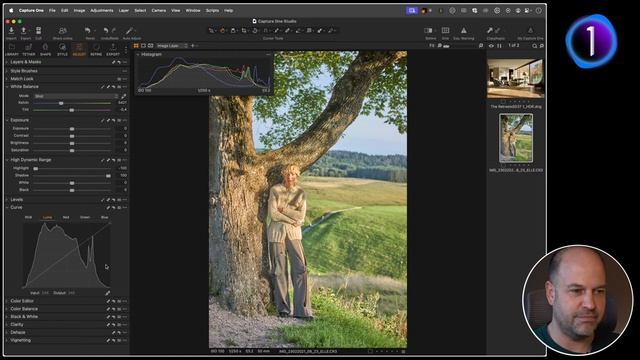Image resolution: width=640 pixels, height=360 pixels.
Task: Click the My Capture One icon
Action: click(530, 31)
